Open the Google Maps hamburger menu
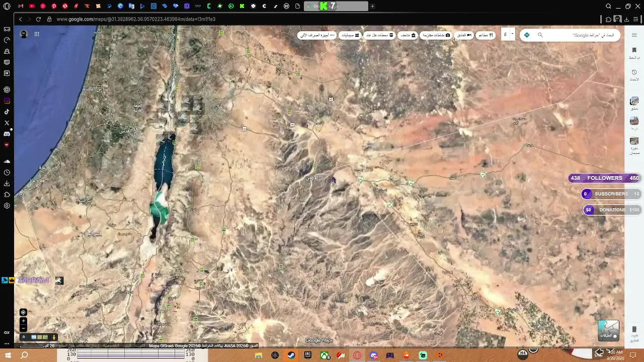Image resolution: width=644 pixels, height=362 pixels. pyautogui.click(x=634, y=35)
